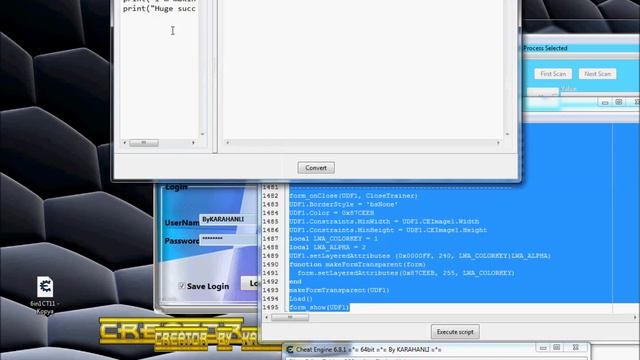This screenshot has width=640, height=360.
Task: Click code line 1488 local LWA_ALPHA
Action: coord(328,247)
